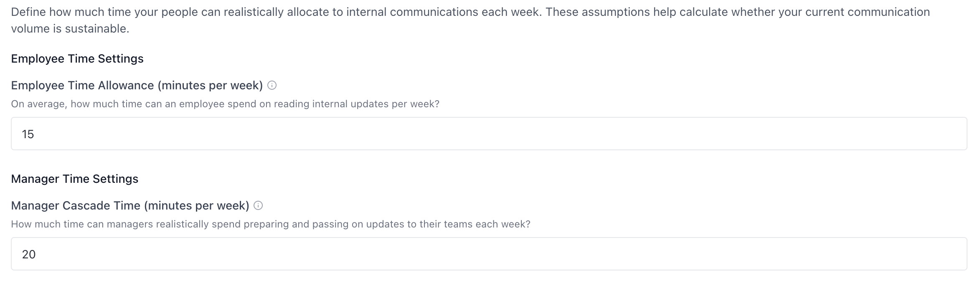Click the "Employee Time Allowance" field label

[x=83, y=86]
